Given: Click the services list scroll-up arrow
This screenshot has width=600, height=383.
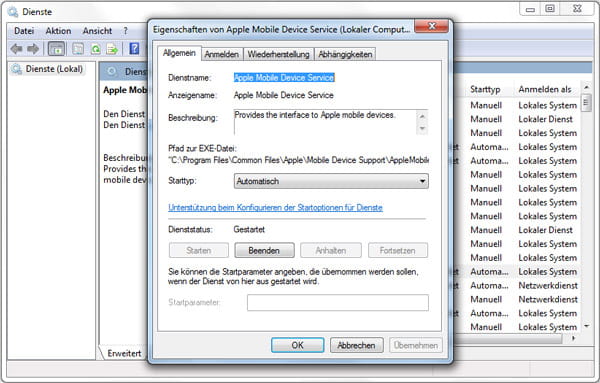Looking at the screenshot, I should point(586,87).
